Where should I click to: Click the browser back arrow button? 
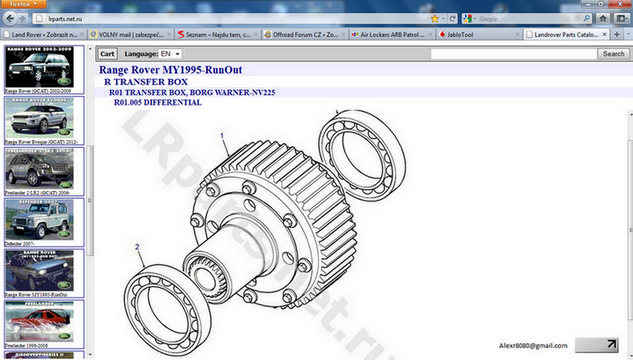[10, 19]
